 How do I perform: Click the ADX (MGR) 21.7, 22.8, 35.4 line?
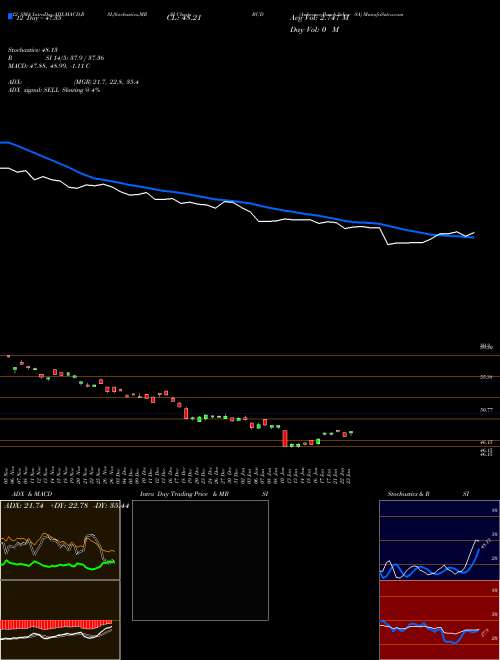point(73,82)
